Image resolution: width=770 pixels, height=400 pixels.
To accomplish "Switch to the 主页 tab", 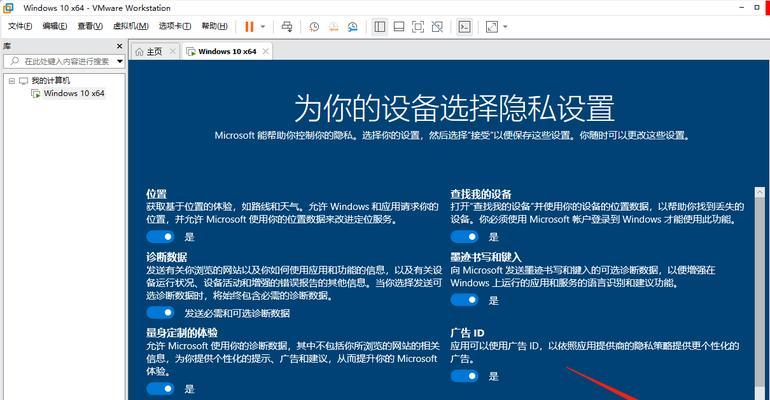I will point(155,51).
